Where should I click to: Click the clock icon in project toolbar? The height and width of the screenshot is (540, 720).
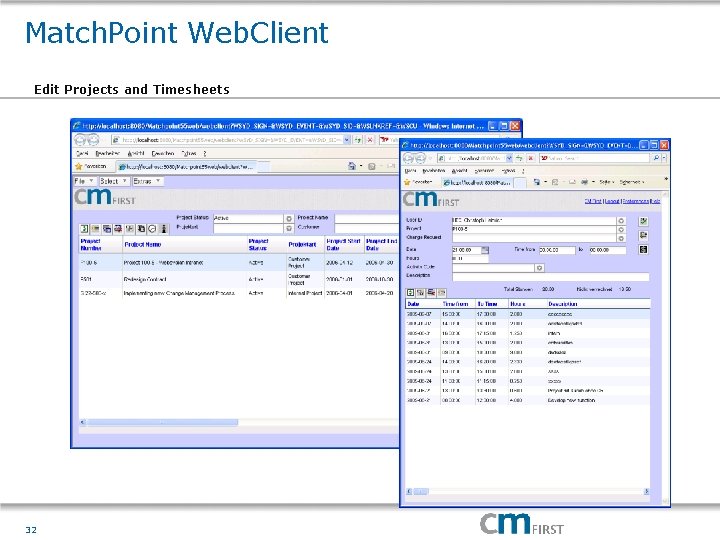tap(152, 228)
